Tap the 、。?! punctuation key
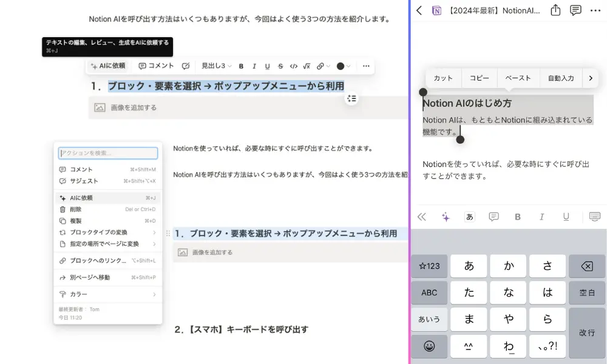 pos(548,346)
